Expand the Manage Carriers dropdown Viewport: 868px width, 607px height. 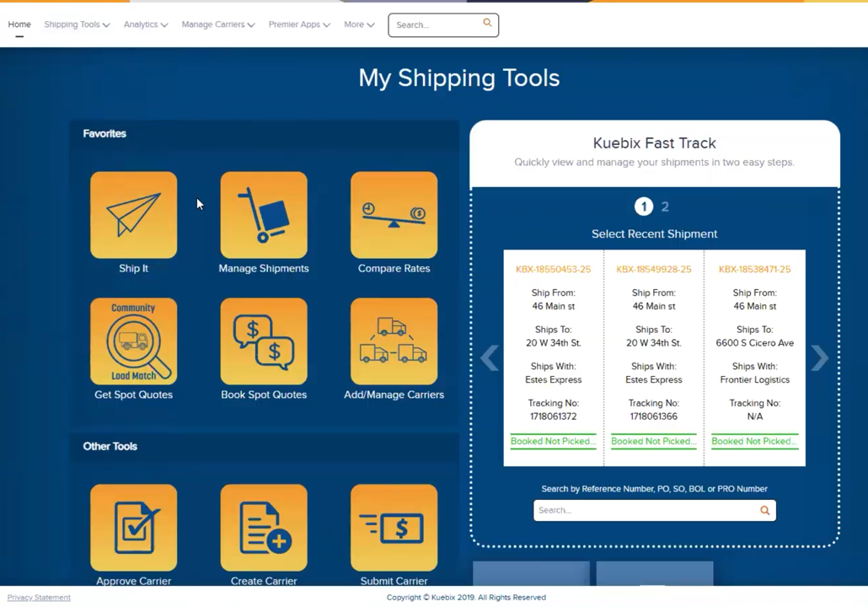pyautogui.click(x=218, y=24)
